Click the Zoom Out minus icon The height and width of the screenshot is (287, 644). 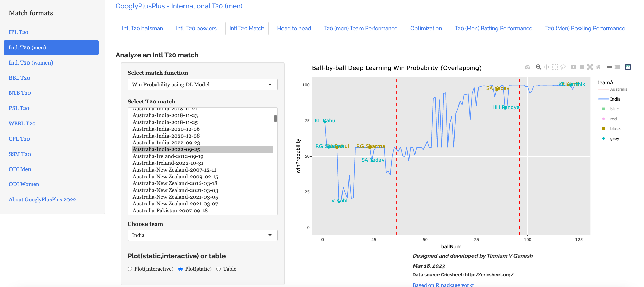pos(582,67)
